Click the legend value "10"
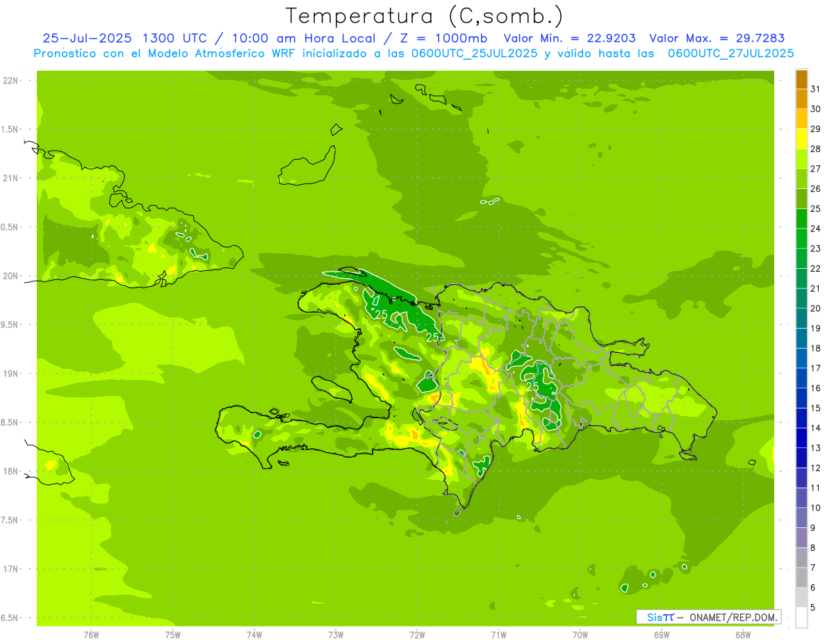This screenshot has width=834, height=644. [816, 508]
